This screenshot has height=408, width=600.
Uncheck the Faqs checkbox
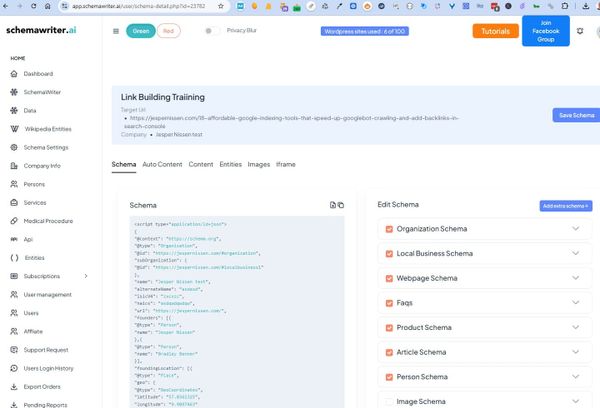point(389,303)
